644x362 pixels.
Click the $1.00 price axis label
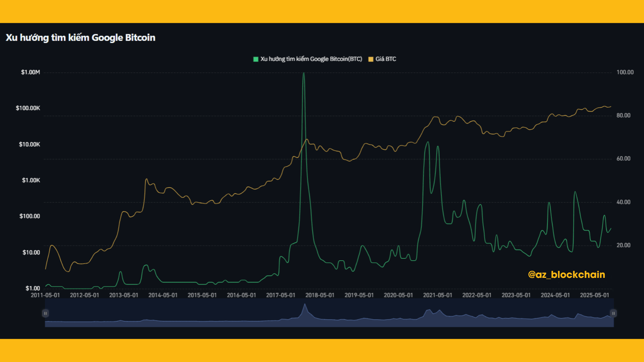33,288
